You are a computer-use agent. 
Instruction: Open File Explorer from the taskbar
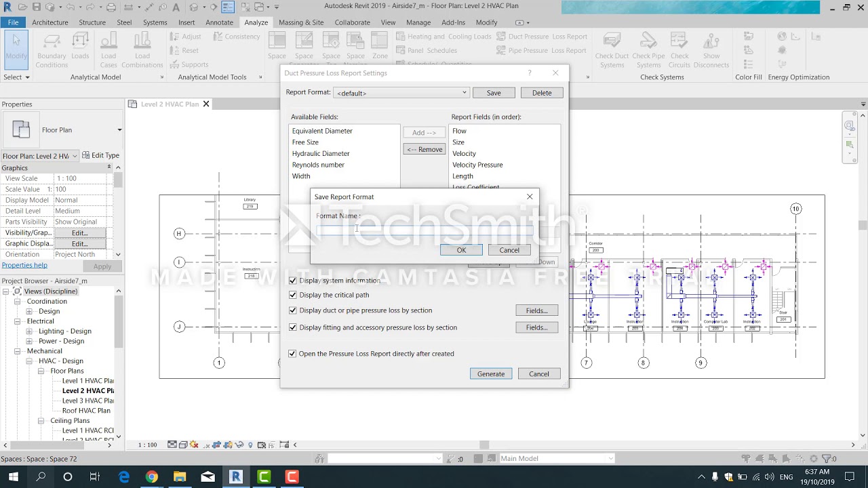[x=180, y=477]
